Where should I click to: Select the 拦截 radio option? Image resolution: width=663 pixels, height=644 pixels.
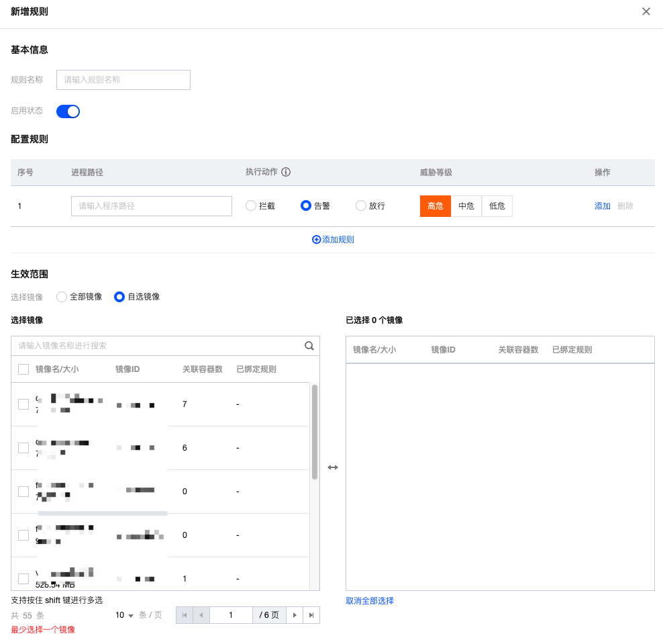coord(251,206)
